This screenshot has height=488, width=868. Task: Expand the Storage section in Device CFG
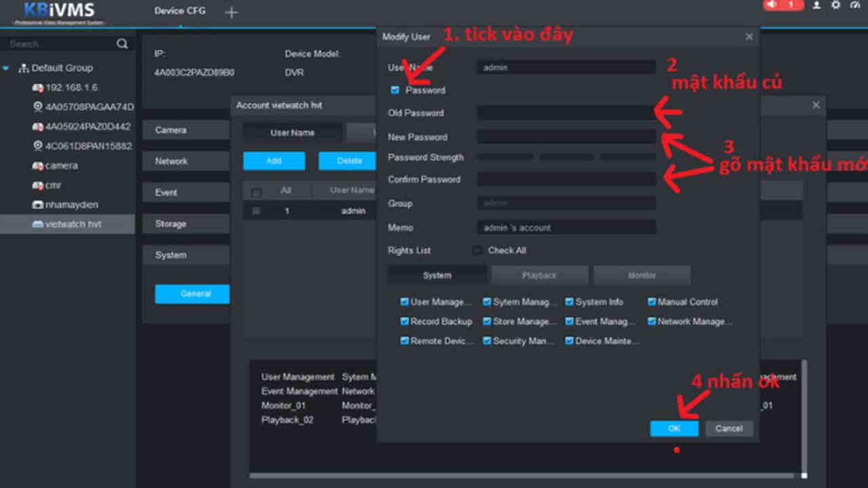click(x=187, y=224)
